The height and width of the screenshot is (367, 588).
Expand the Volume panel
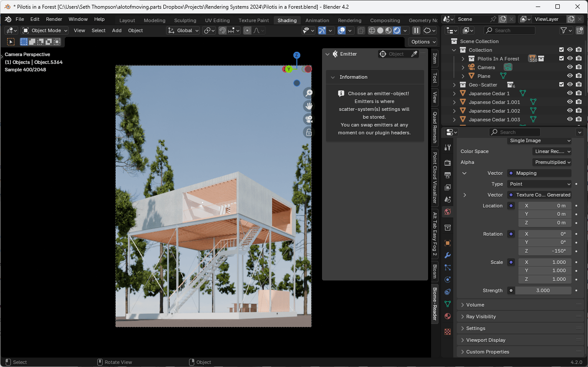tap(475, 305)
